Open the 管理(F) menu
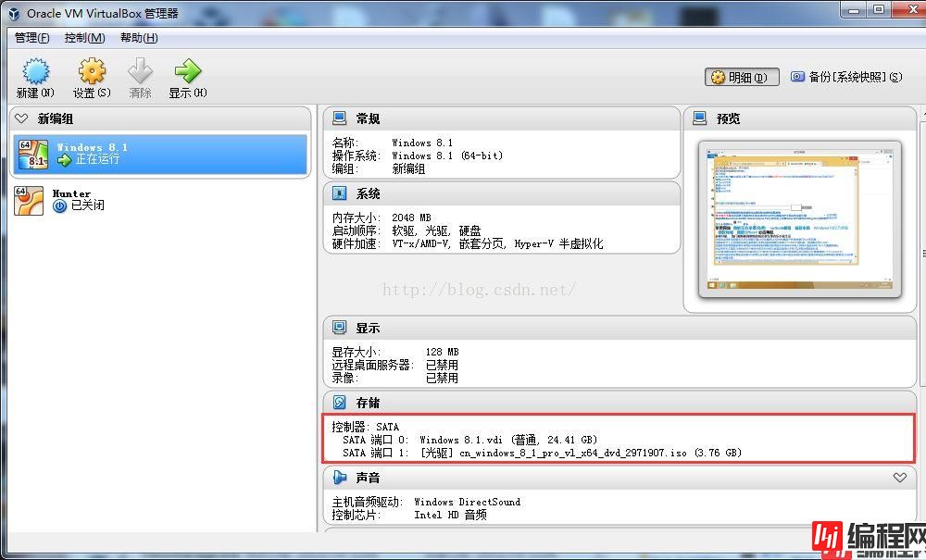 tap(32, 38)
